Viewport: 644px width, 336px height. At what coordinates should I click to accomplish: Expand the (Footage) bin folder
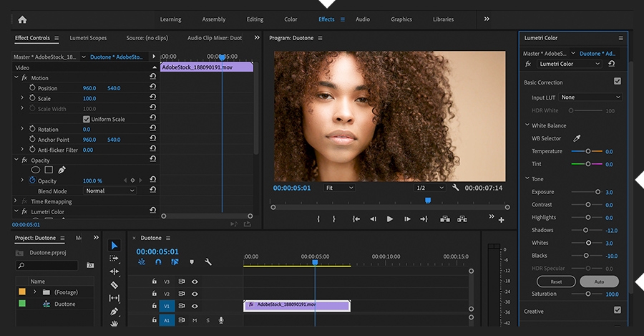34,292
